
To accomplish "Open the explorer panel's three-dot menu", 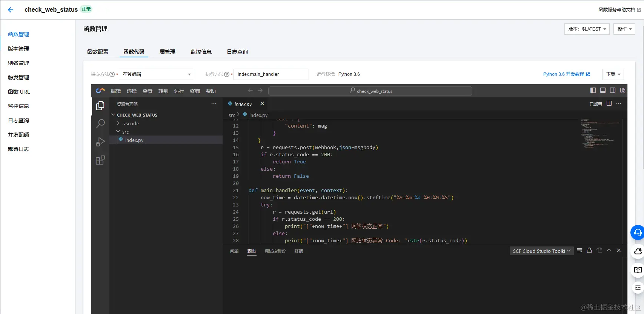I will 214,103.
